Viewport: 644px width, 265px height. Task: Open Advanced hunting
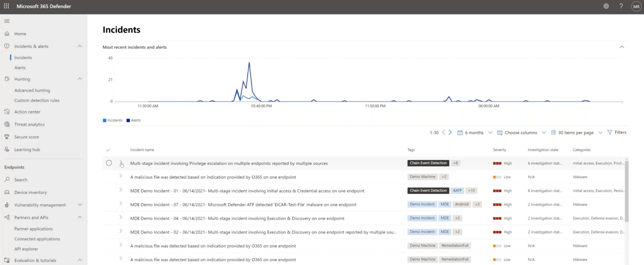click(32, 90)
